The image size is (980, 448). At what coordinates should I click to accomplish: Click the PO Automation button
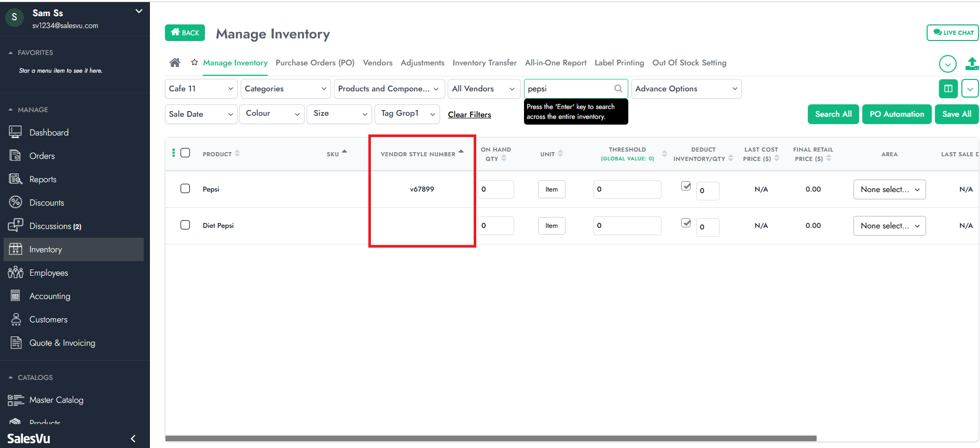point(896,114)
